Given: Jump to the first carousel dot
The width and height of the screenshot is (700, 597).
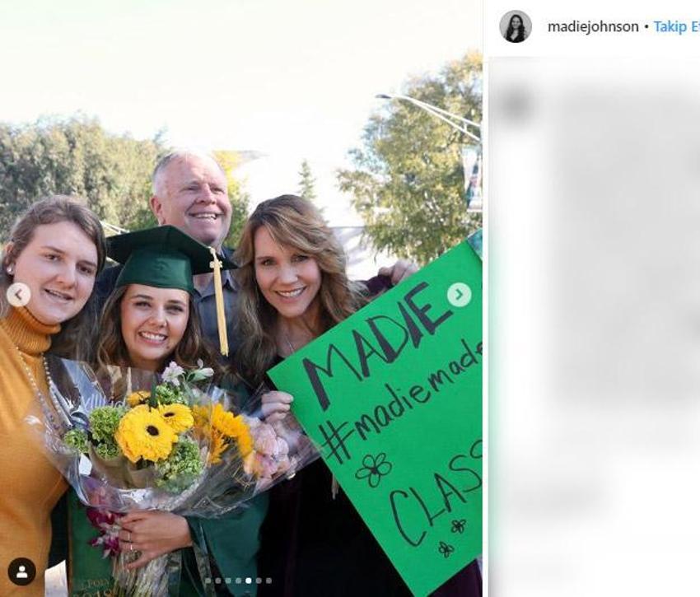Looking at the screenshot, I should click(208, 581).
